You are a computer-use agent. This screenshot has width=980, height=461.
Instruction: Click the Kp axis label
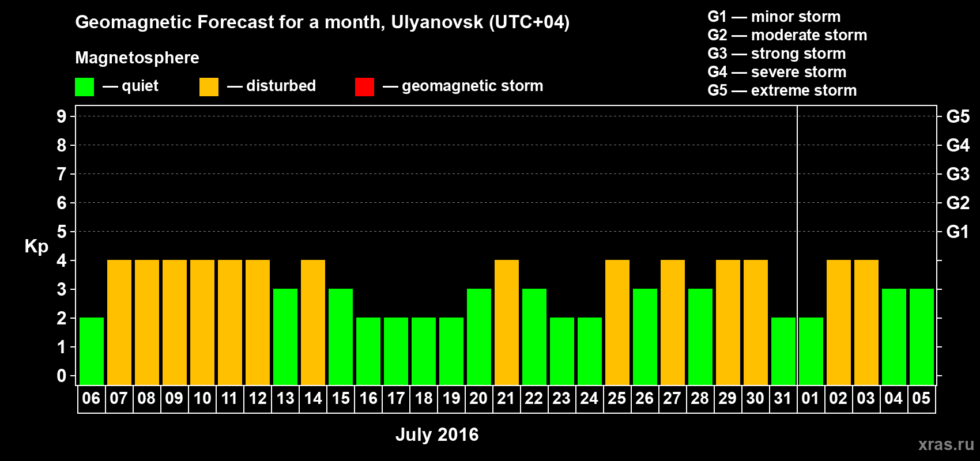[x=36, y=247]
